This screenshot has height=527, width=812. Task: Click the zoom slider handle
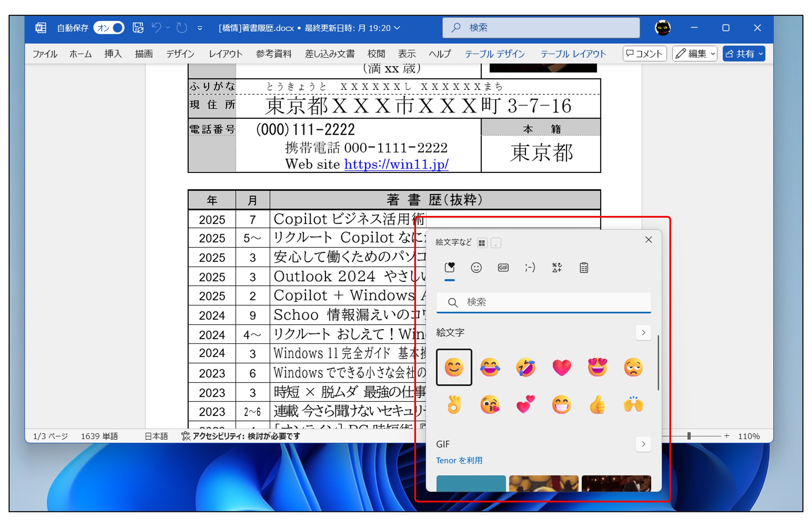pos(689,436)
